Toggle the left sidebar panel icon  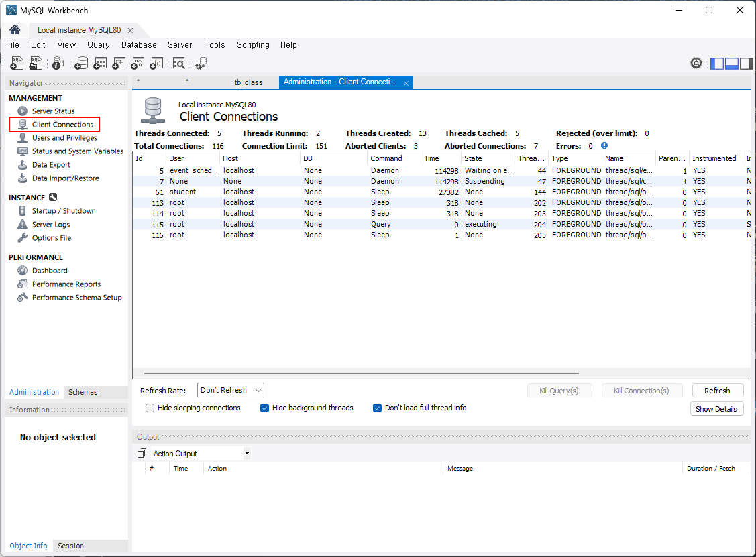point(717,63)
